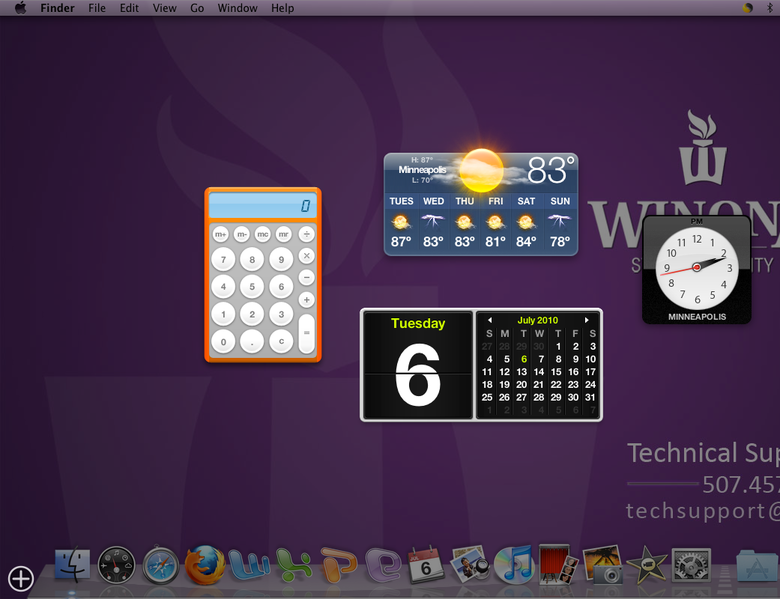
Task: Open the Apple menu
Action: 20,8
